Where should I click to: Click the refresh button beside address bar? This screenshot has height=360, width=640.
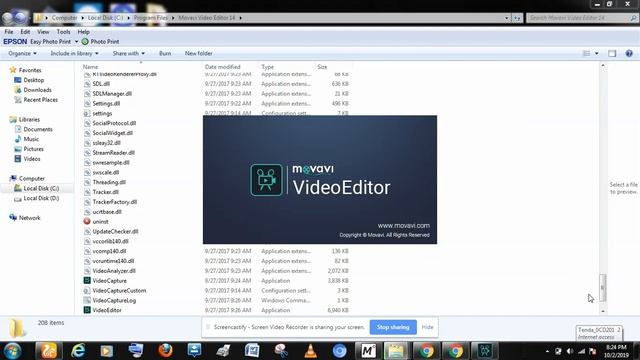pos(517,18)
